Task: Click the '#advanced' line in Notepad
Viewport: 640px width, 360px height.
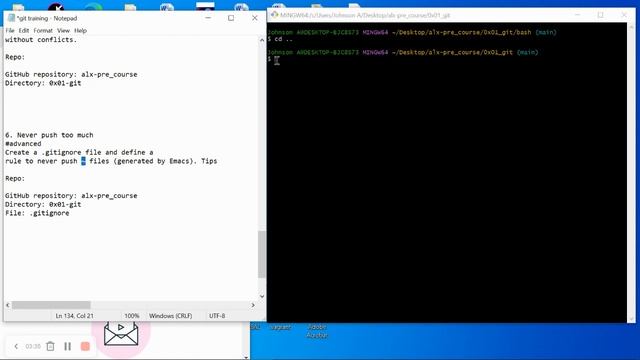Action: pos(23,144)
